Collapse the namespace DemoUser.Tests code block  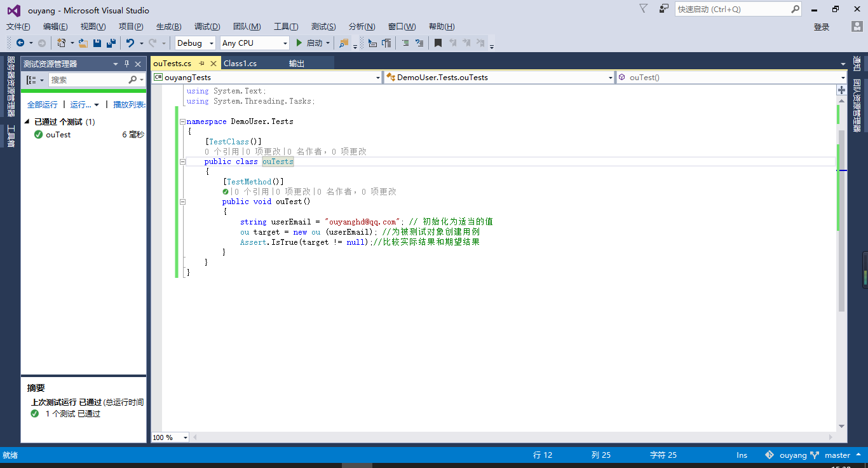(183, 121)
